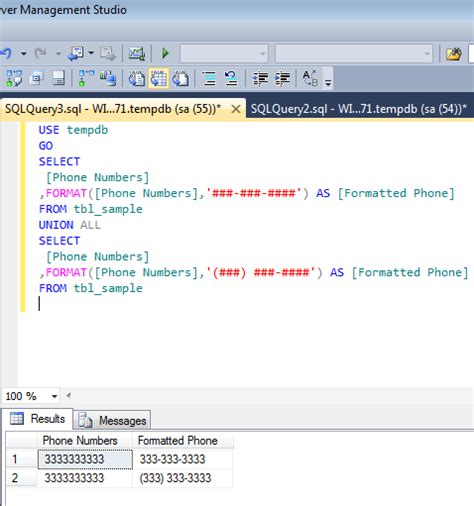Select the Results to File icon

[181, 78]
